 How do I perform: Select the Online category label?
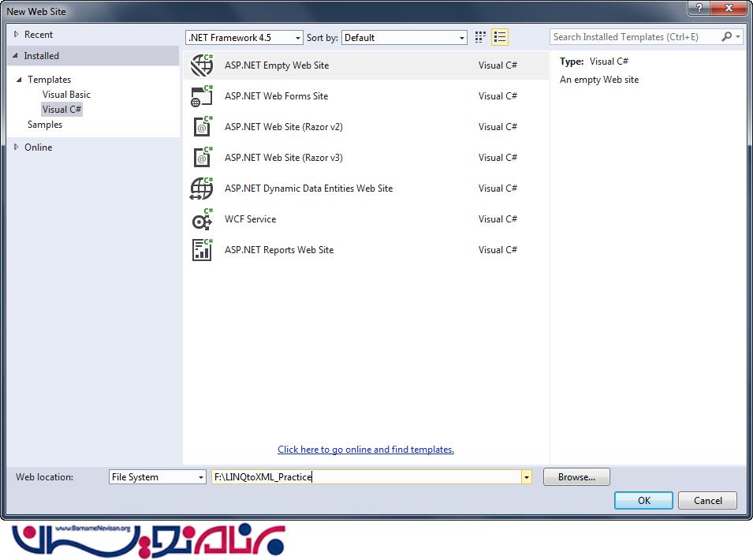[x=39, y=147]
